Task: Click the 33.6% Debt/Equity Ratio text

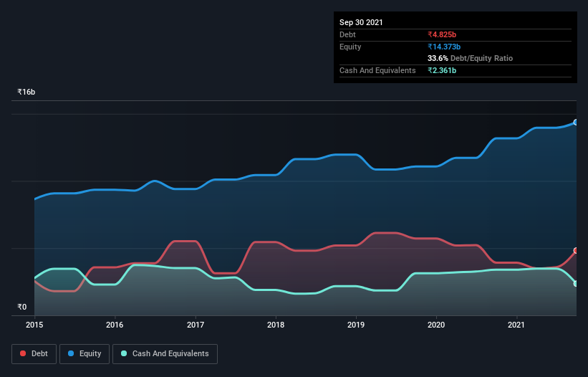Action: pyautogui.click(x=470, y=58)
